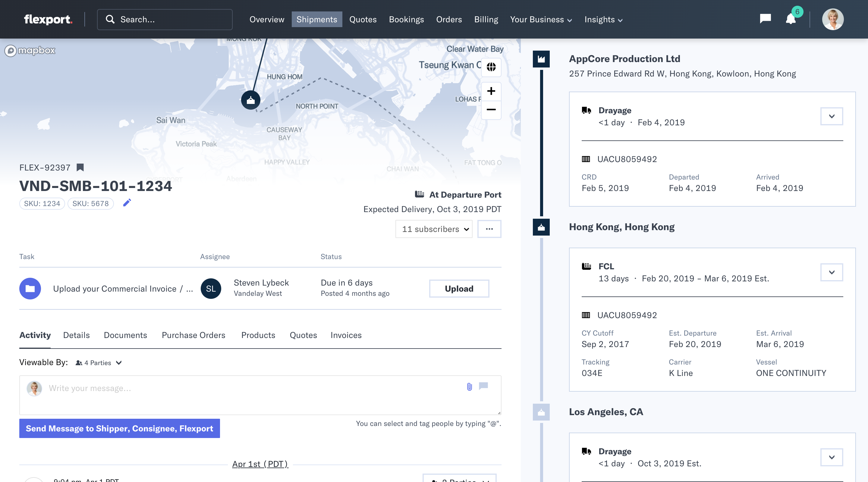
Task: Click the Upload button for Commercial Invoice
Action: pyautogui.click(x=459, y=289)
